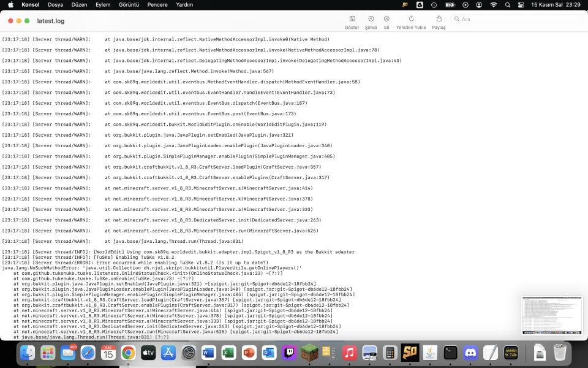Click the 'Error occurred while enabling TuSKe' line
The height and width of the screenshot is (368, 588).
click(x=135, y=263)
